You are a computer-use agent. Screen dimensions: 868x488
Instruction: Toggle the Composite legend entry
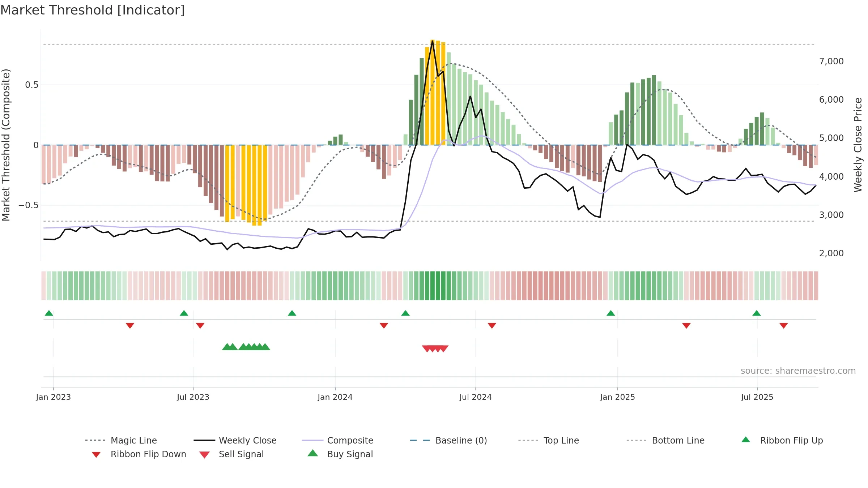(x=337, y=440)
